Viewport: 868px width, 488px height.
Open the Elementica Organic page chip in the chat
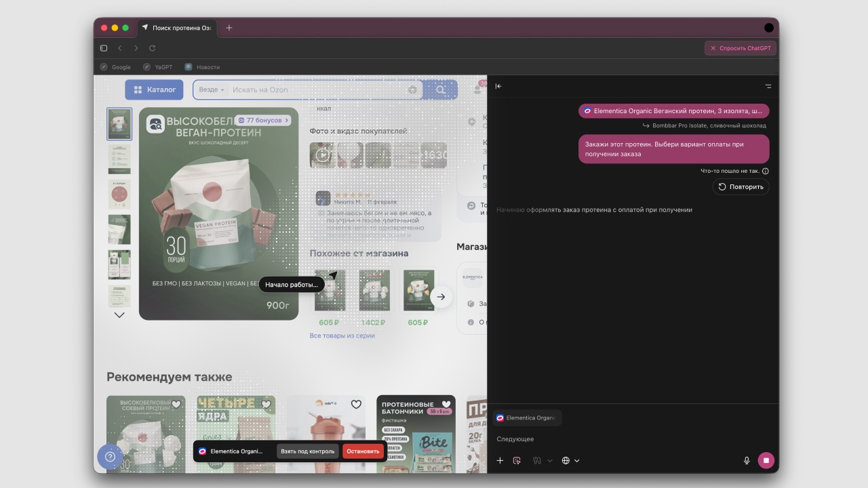pos(674,110)
